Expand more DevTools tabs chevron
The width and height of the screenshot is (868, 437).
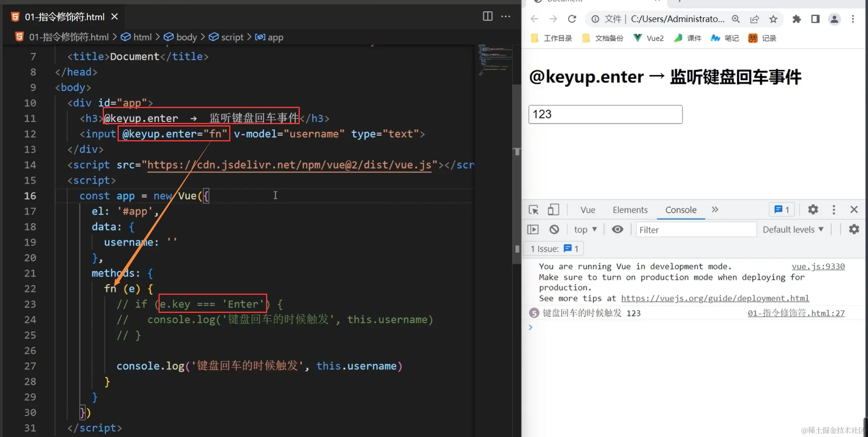pos(715,210)
